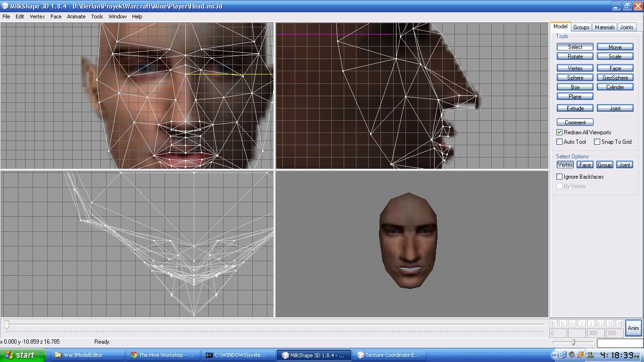Select the Select tool
644x362 pixels.
[x=575, y=47]
